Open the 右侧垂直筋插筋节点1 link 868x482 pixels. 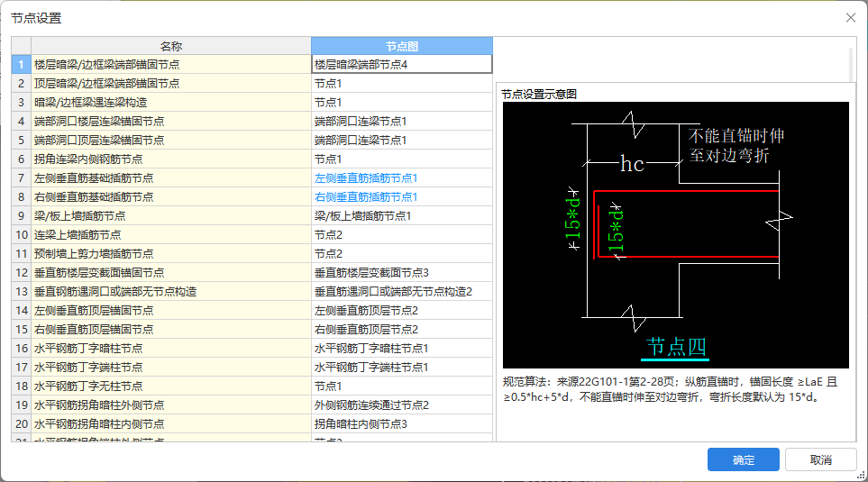click(366, 197)
